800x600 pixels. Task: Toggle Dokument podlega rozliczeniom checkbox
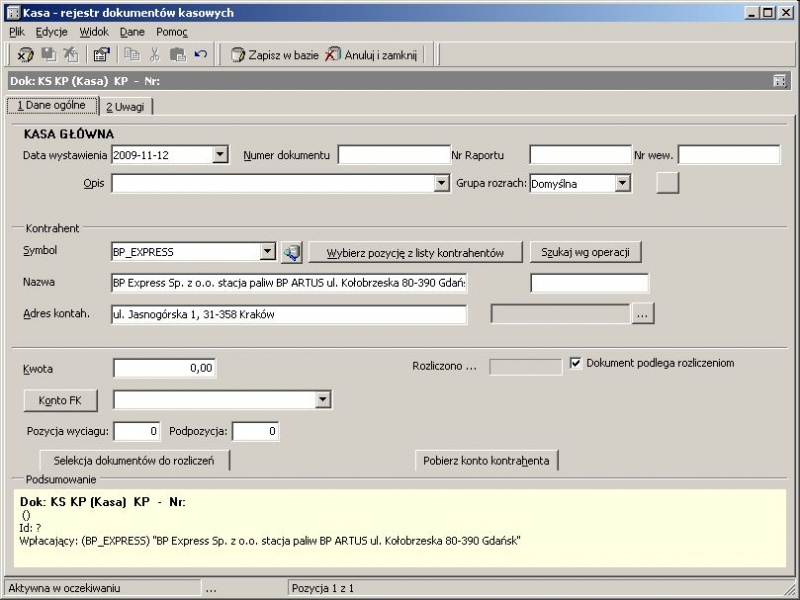tap(576, 363)
